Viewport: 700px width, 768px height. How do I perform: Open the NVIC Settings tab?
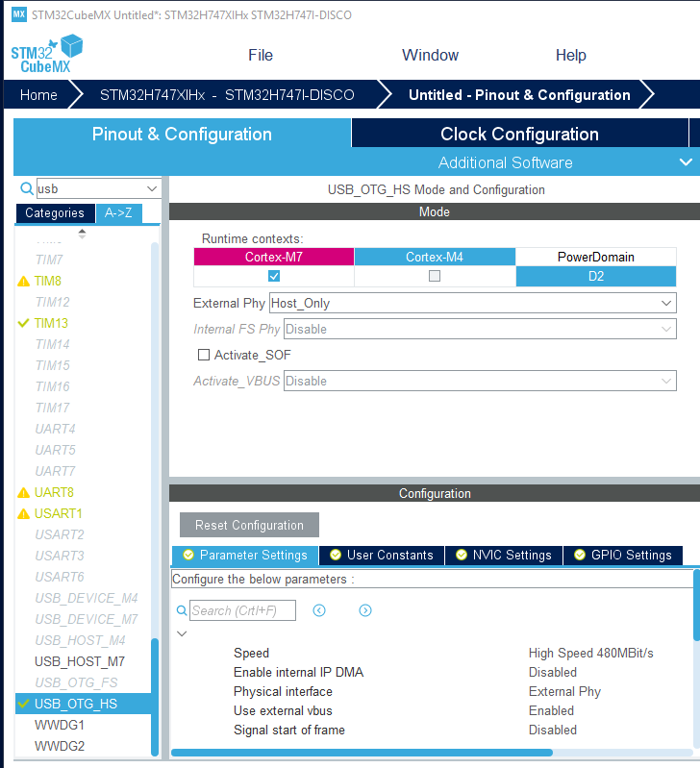(x=504, y=555)
